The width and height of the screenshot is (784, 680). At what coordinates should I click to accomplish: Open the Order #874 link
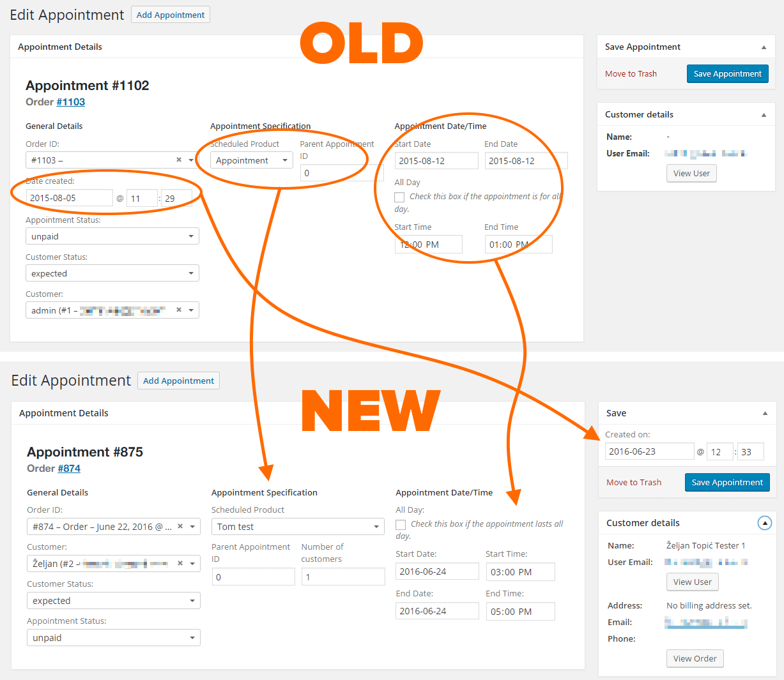[x=69, y=469]
